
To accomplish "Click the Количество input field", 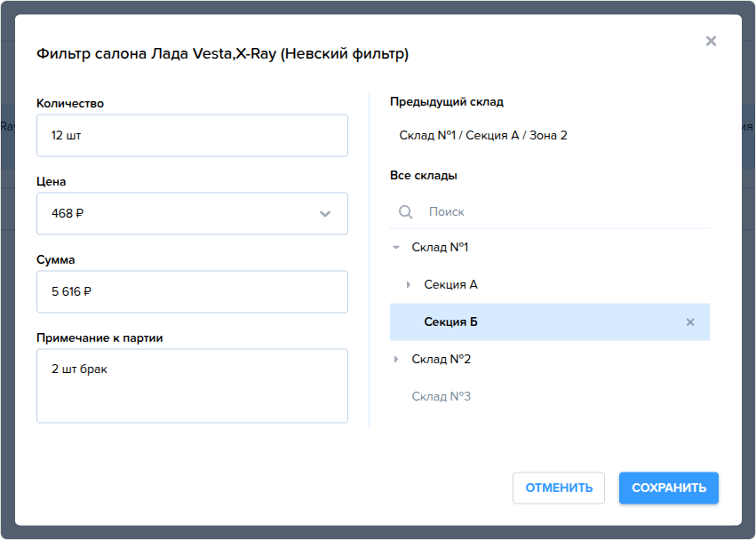I will click(192, 136).
